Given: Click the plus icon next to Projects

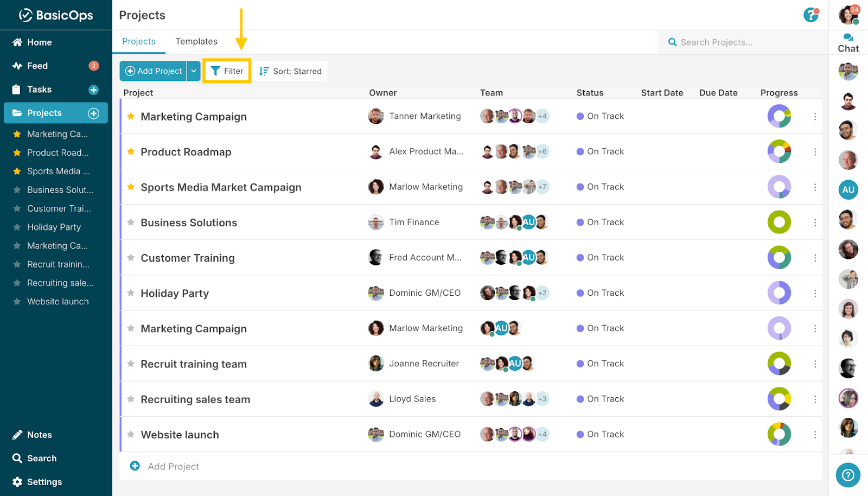Looking at the screenshot, I should pyautogui.click(x=94, y=113).
